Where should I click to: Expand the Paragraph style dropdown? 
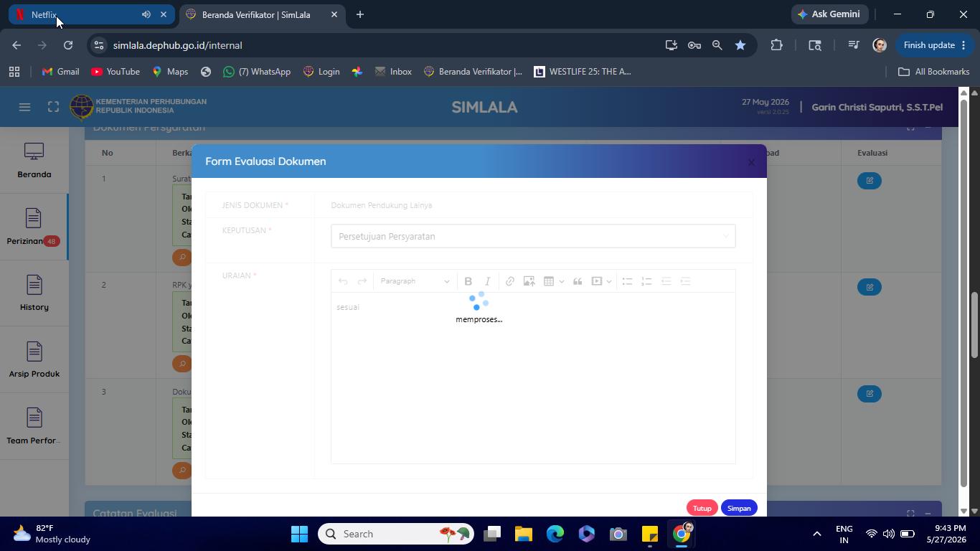click(415, 281)
